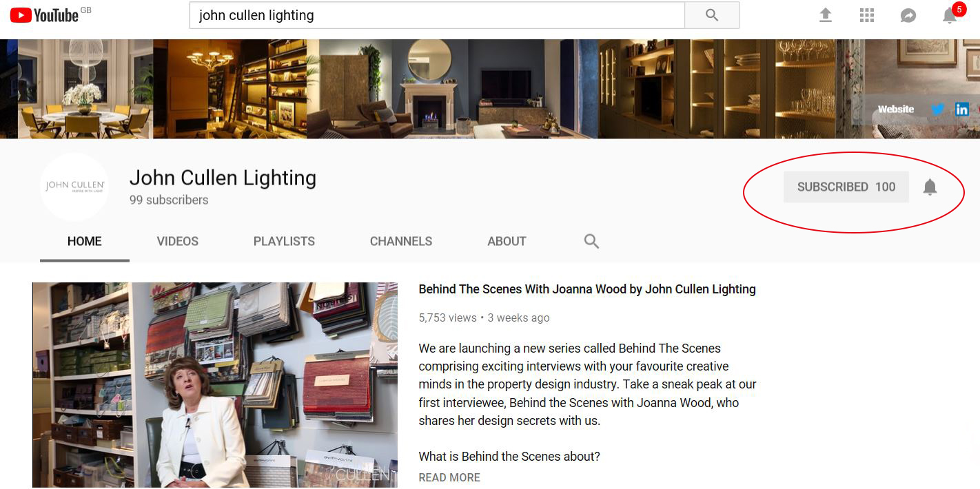
Task: Switch to the Playlists tab
Action: tap(284, 241)
